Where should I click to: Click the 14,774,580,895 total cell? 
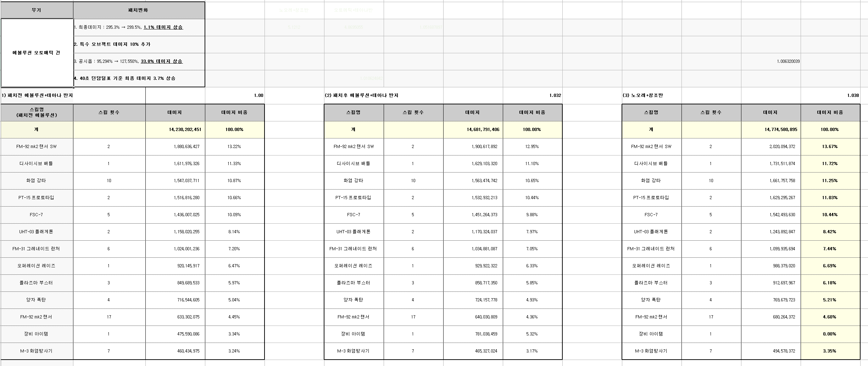[x=771, y=130]
